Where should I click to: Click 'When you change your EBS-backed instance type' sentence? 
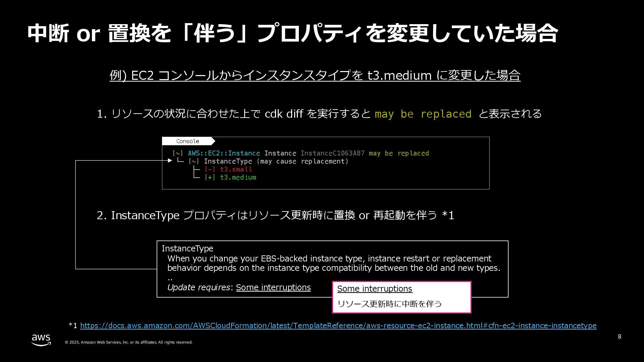[334, 263]
